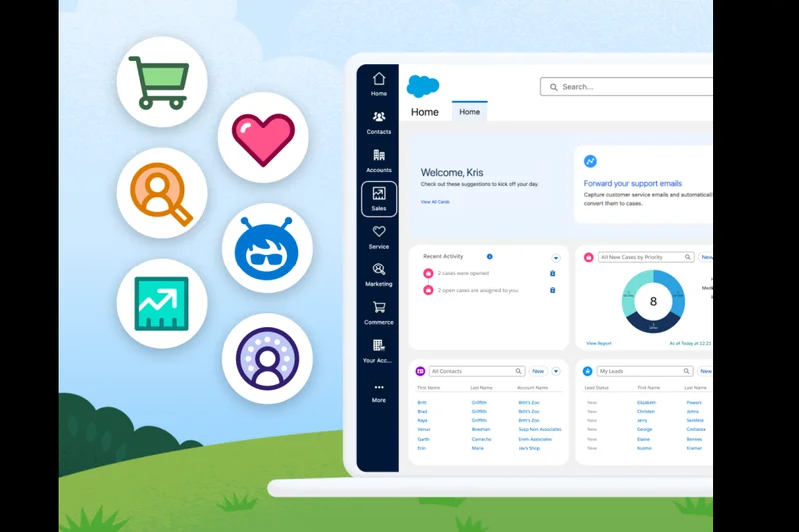Open contact first name Brad
The image size is (799, 532).
point(422,412)
